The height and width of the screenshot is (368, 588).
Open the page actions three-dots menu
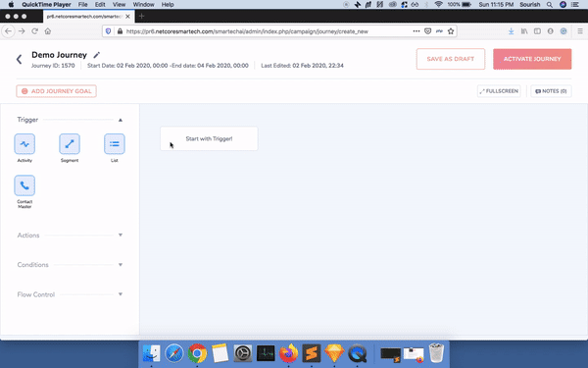tap(416, 31)
